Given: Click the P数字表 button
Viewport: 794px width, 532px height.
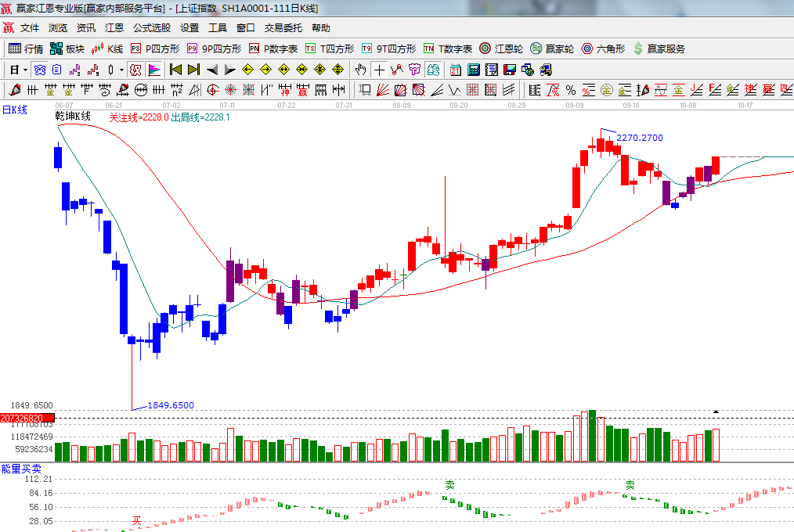Looking at the screenshot, I should tap(273, 49).
